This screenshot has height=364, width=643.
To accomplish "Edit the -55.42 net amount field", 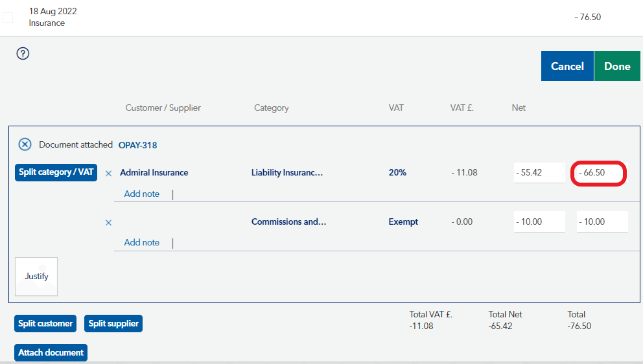I will click(x=539, y=173).
